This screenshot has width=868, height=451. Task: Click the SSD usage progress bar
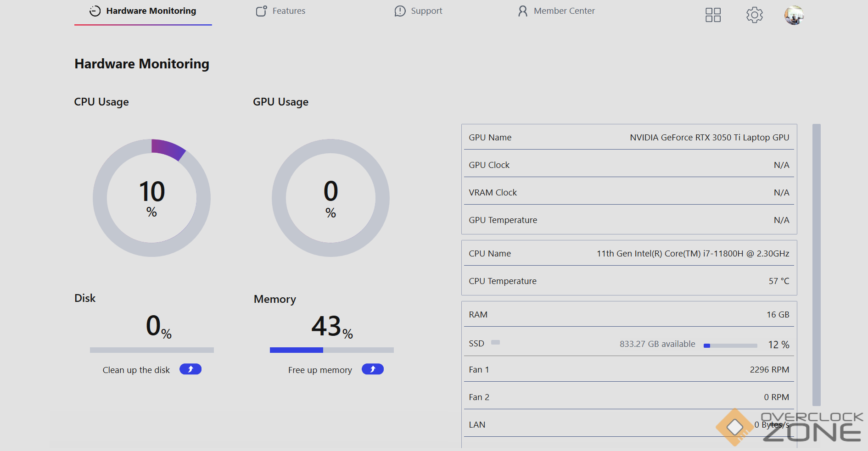(x=730, y=345)
